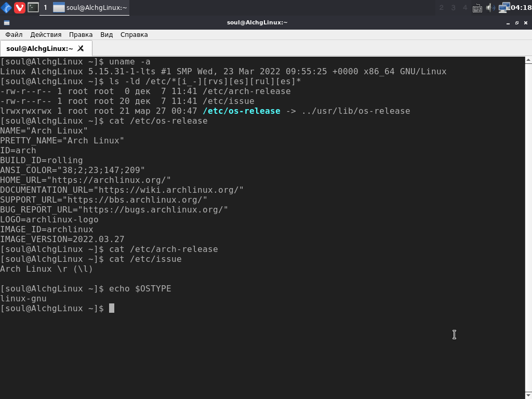
Task: Open the Действия menu
Action: pyautogui.click(x=46, y=35)
